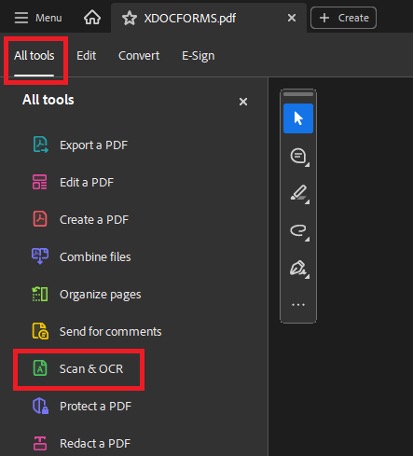Select the Edit a PDF icon
This screenshot has height=456, width=414.
[x=40, y=182]
